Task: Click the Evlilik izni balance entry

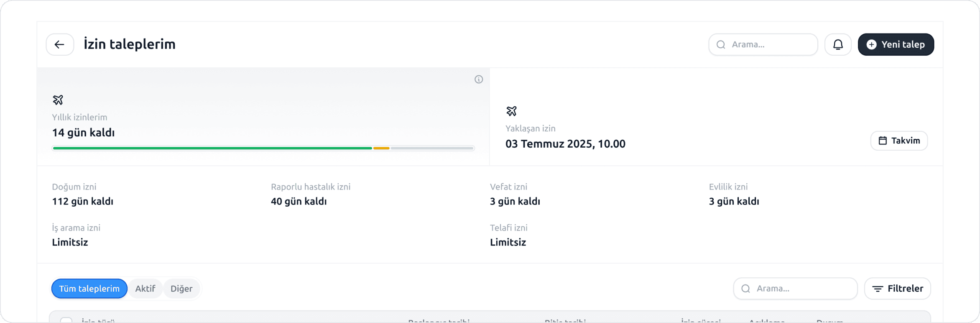Action: [734, 195]
